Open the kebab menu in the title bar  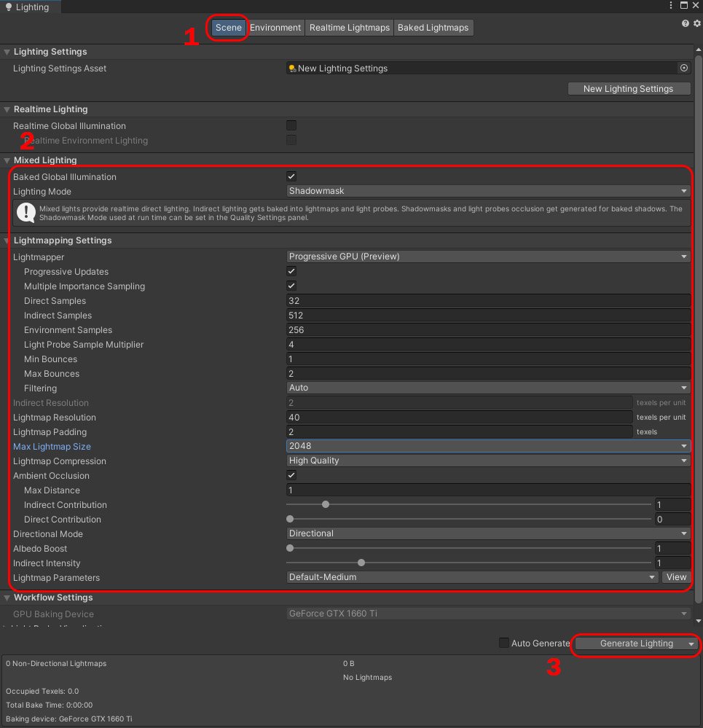coord(670,5)
